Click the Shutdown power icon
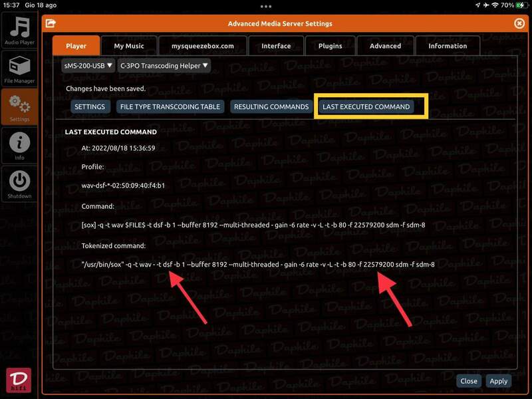The width and height of the screenshot is (532, 399). coord(19,184)
